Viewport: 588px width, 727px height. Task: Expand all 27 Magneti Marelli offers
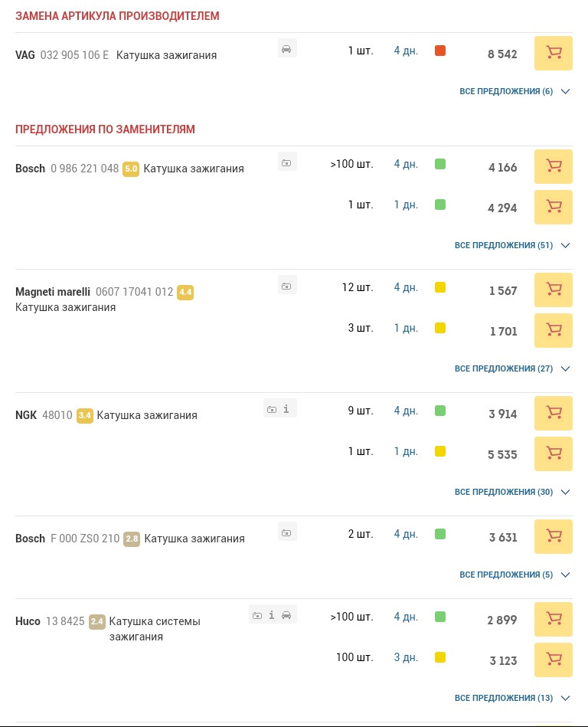click(512, 368)
